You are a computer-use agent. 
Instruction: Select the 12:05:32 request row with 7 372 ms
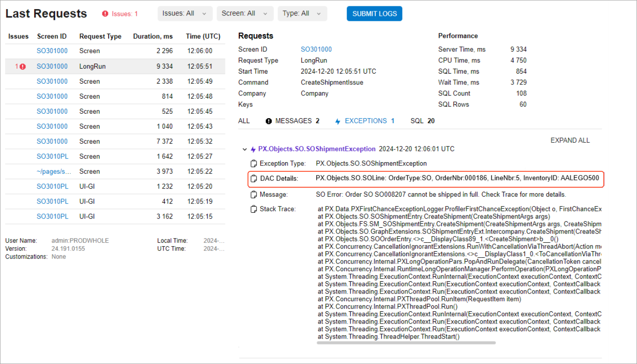pyautogui.click(x=115, y=141)
